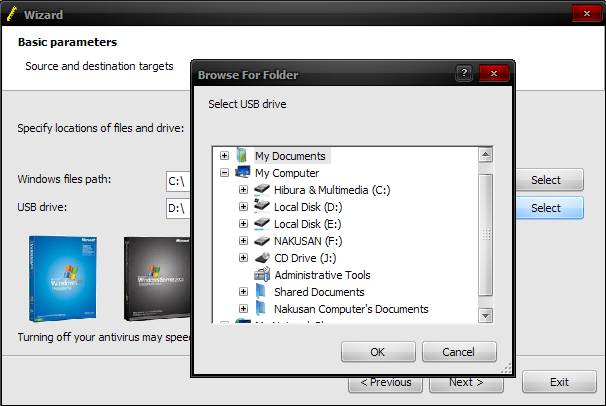Select CD Drive (J:) label

[305, 258]
